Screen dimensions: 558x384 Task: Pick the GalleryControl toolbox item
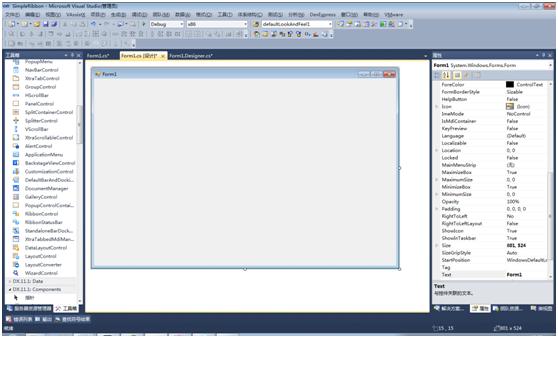(x=41, y=197)
